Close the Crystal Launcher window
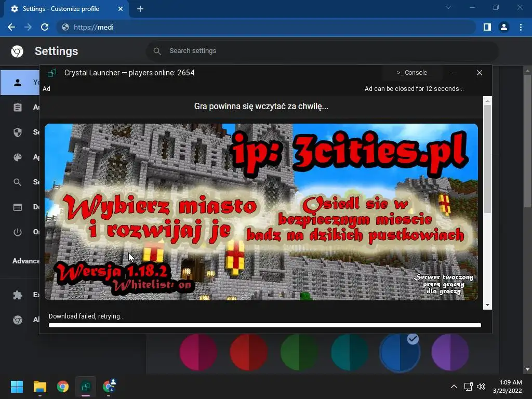Image resolution: width=532 pixels, height=399 pixels. (480, 73)
